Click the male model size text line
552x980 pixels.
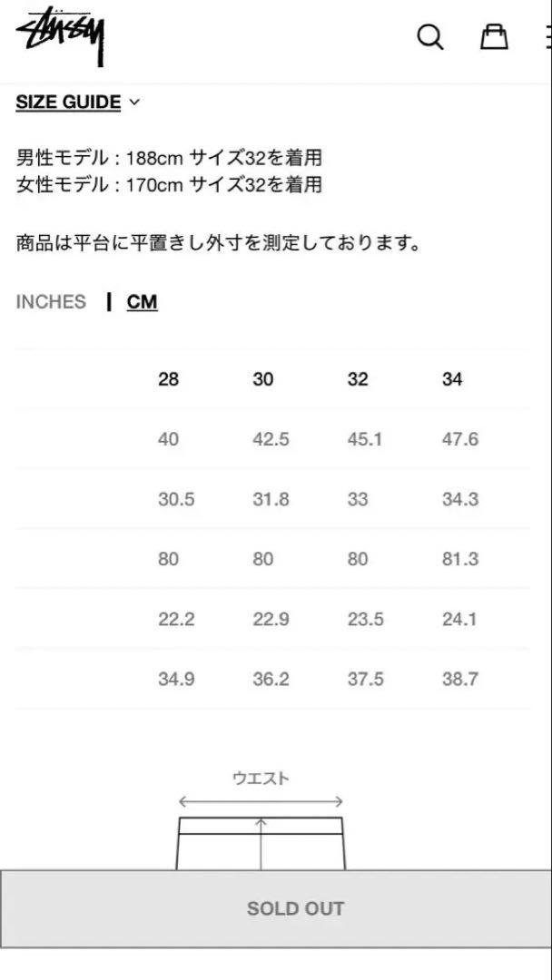click(169, 158)
